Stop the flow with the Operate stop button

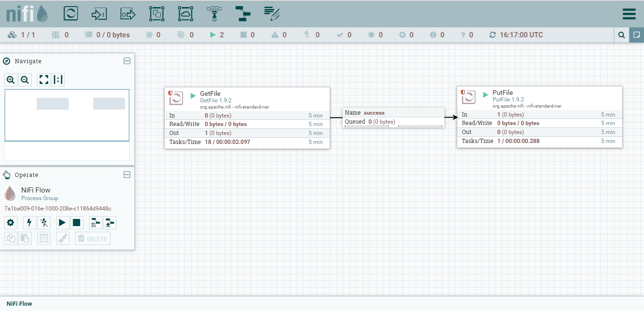[x=76, y=223]
